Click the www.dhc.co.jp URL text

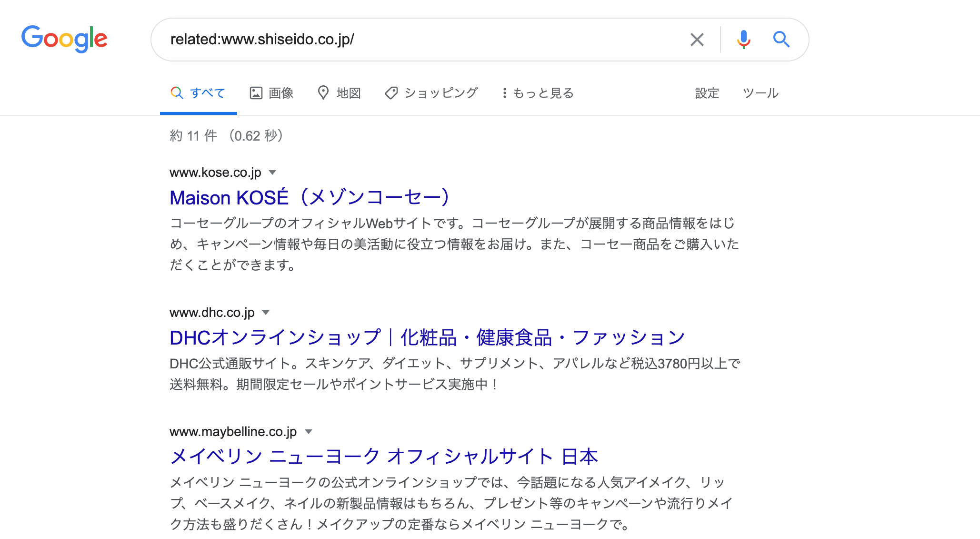(x=212, y=313)
